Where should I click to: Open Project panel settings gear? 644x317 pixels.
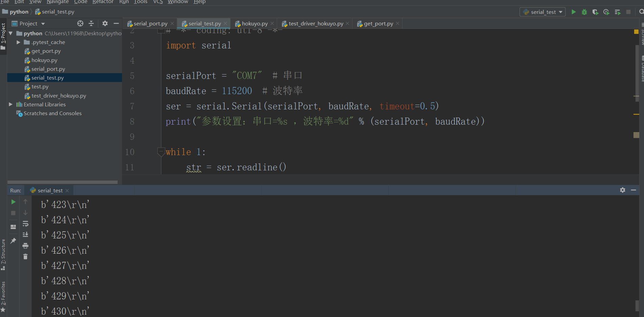point(105,23)
